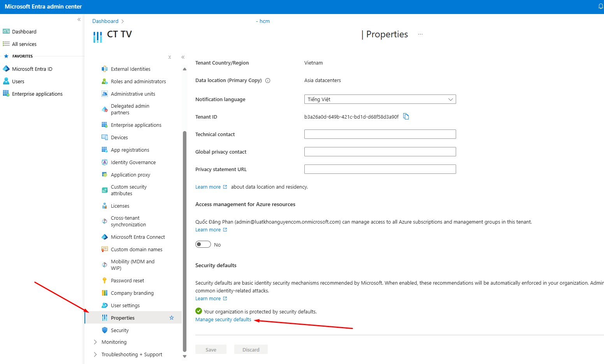This screenshot has width=604, height=364.
Task: Click the Data location info icon
Action: (268, 80)
